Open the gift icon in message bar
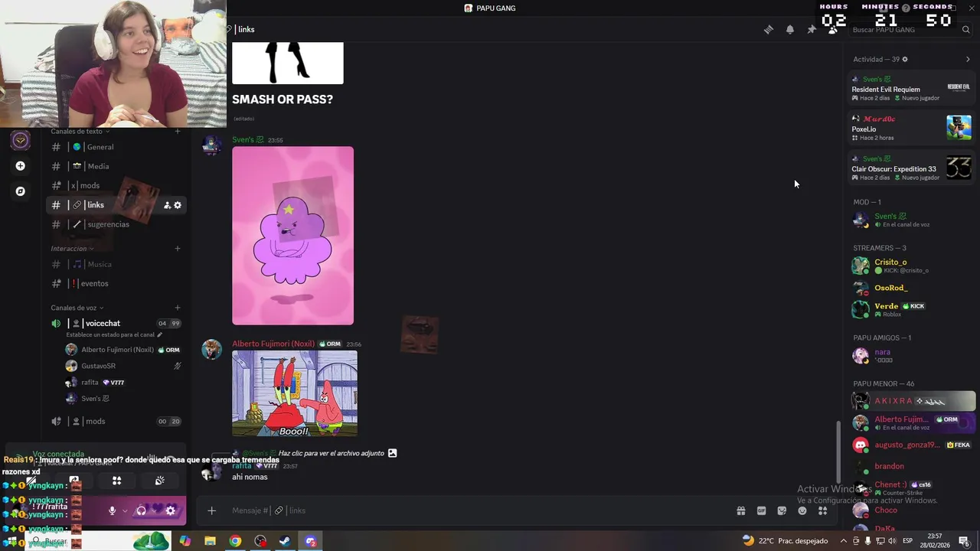The height and width of the screenshot is (551, 980). pyautogui.click(x=741, y=510)
